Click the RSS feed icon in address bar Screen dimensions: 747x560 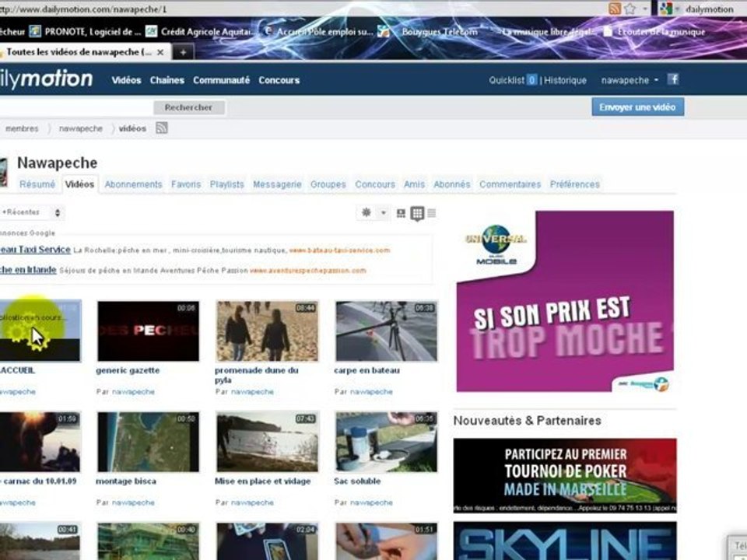(615, 8)
